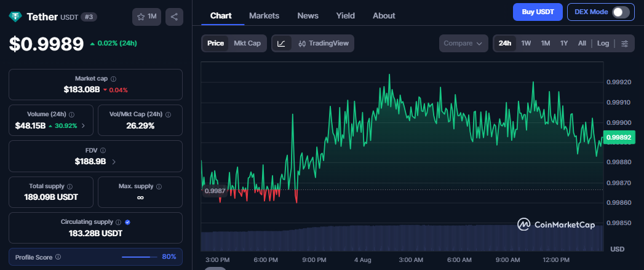
Task: Click the #3 rank badge
Action: [89, 17]
